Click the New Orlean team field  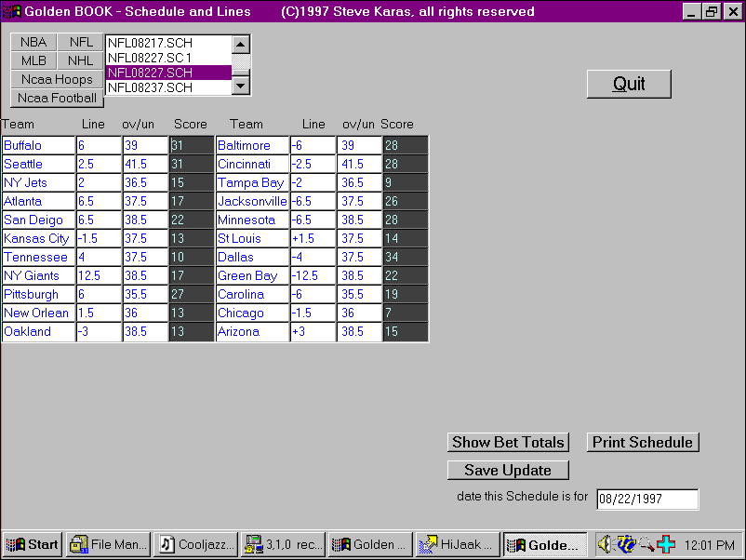pos(38,313)
